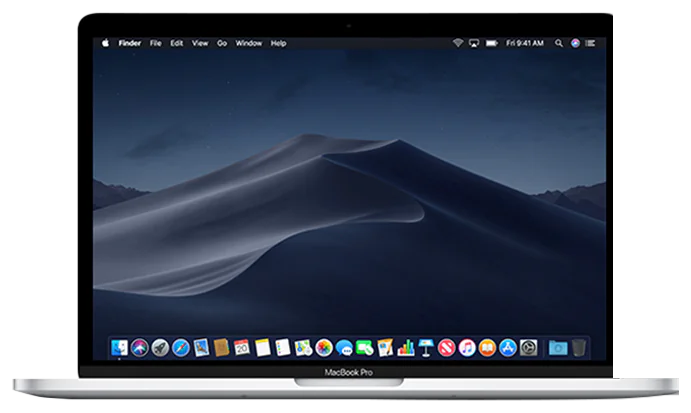The width and height of the screenshot is (691, 413).
Task: Open Launchpad rocket icon in Dock
Action: pyautogui.click(x=160, y=348)
